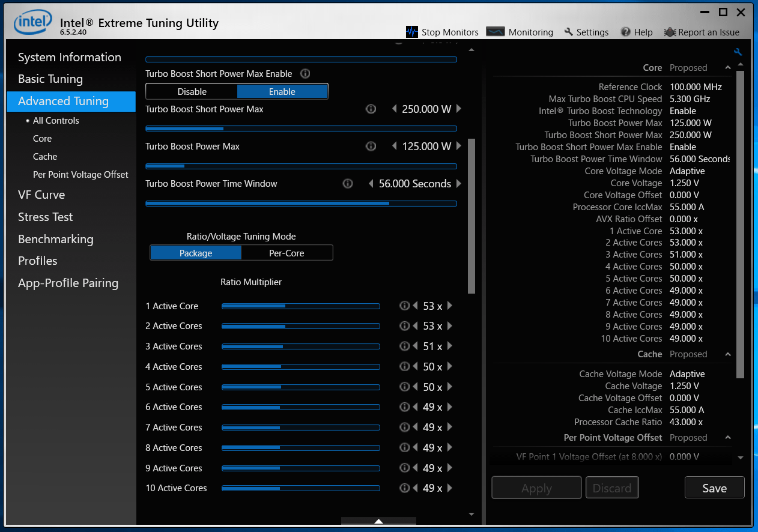
Task: Expand bottom panel with up arrow
Action: click(378, 521)
